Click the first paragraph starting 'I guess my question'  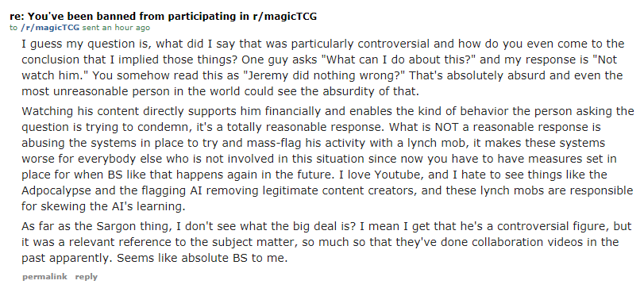point(323,67)
